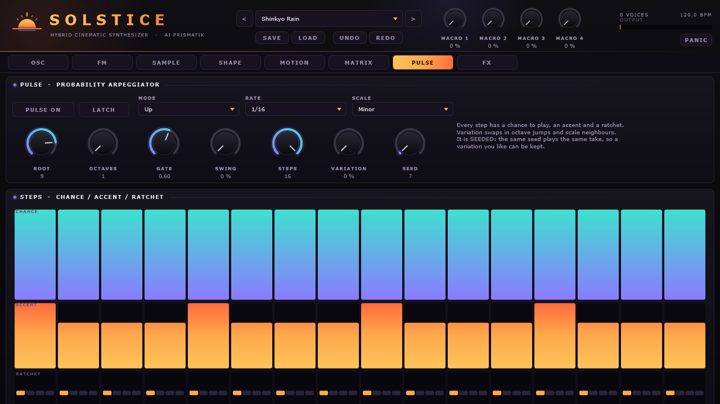Click the first step's ratchet selector
This screenshot has width=720, height=404.
[x=35, y=393]
